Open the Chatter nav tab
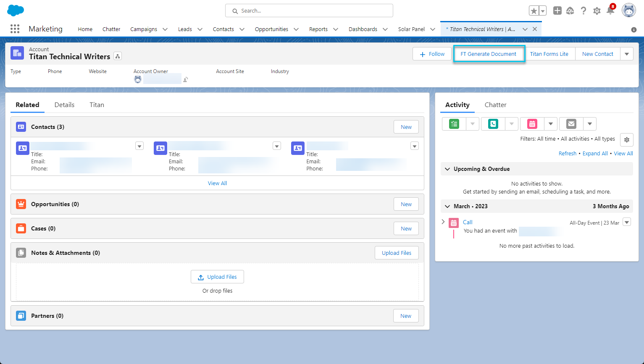The image size is (644, 364). 111,29
